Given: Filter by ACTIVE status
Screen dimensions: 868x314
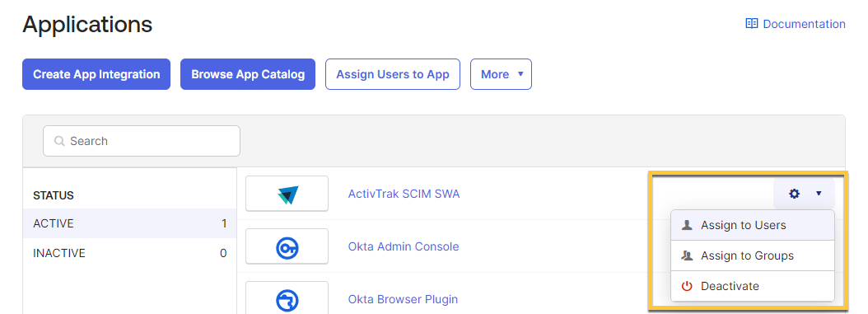Looking at the screenshot, I should pyautogui.click(x=129, y=223).
